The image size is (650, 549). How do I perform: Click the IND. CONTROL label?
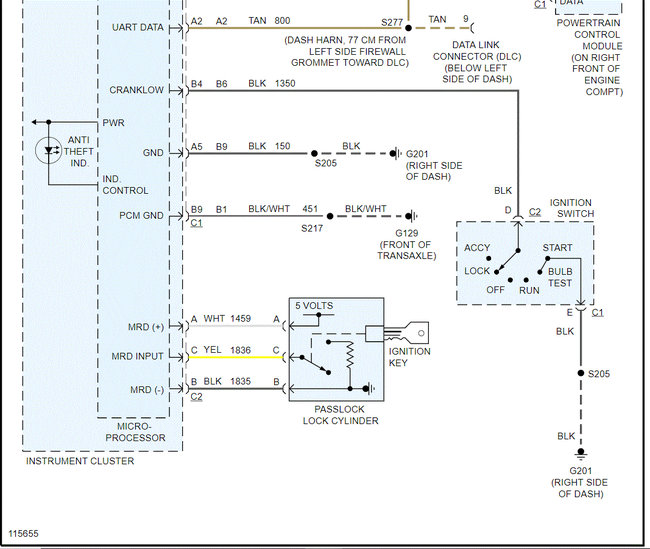point(125,185)
